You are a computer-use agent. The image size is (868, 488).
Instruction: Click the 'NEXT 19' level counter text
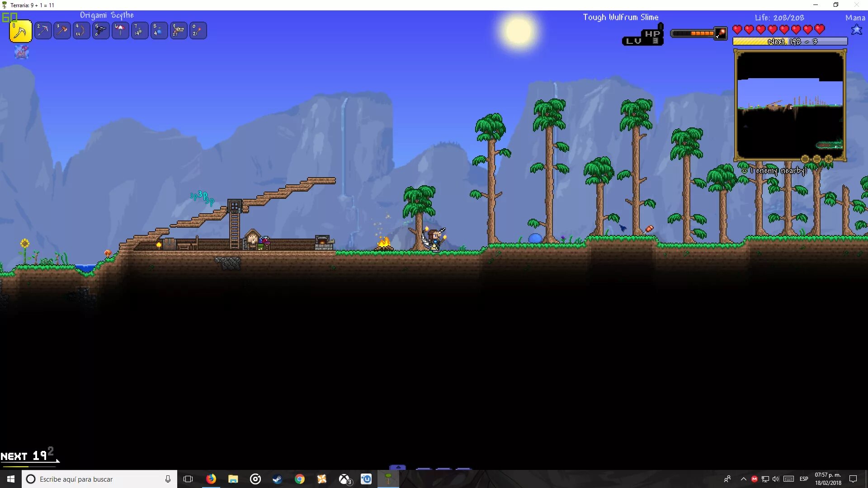(24, 456)
